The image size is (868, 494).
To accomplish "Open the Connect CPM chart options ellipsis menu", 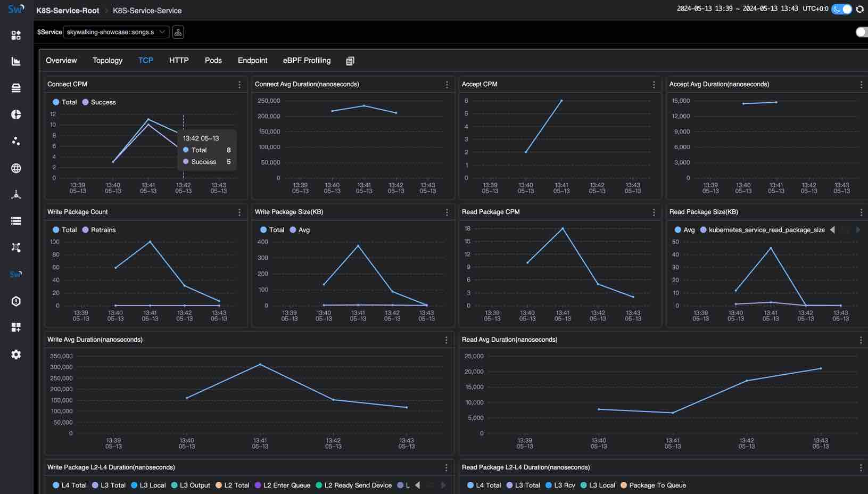I will pos(239,85).
